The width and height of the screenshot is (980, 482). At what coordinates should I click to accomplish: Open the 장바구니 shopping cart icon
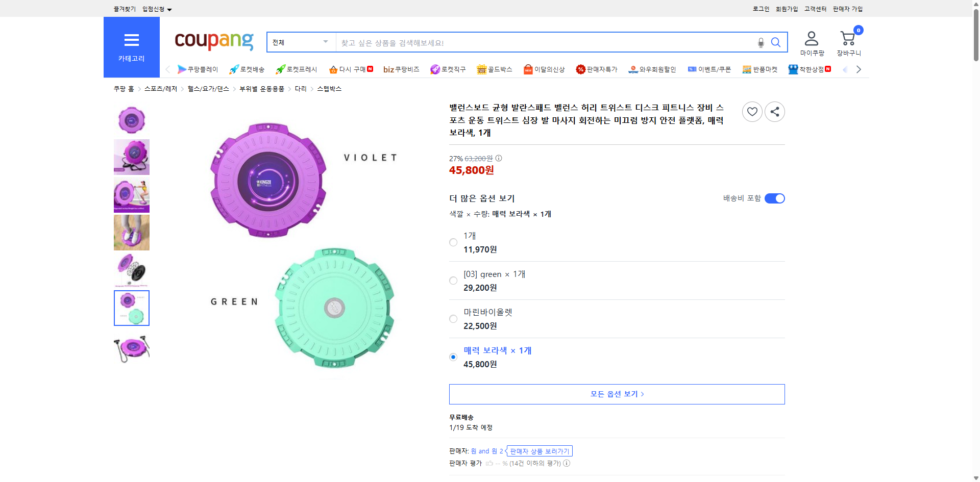click(847, 38)
